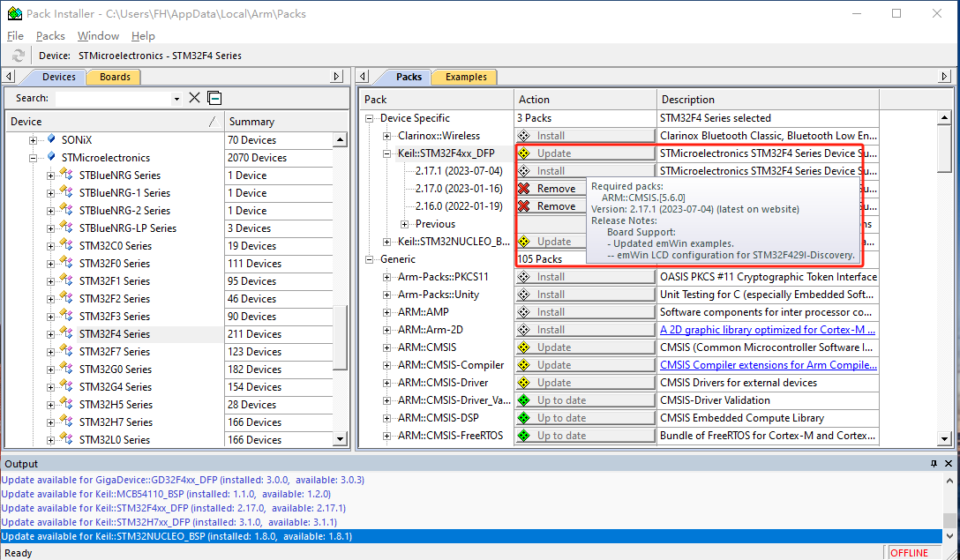960x560 pixels.
Task: Switch to the Boards tab
Action: pyautogui.click(x=115, y=77)
